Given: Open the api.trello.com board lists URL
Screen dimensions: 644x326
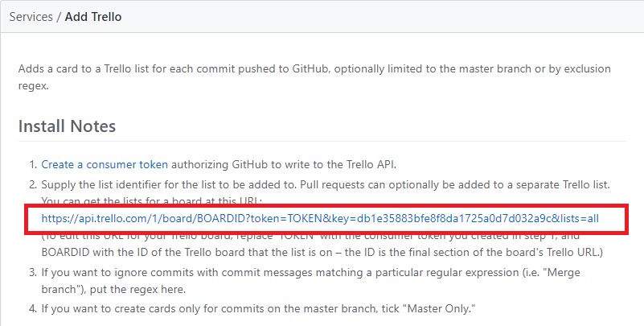Looking at the screenshot, I should pos(320,218).
